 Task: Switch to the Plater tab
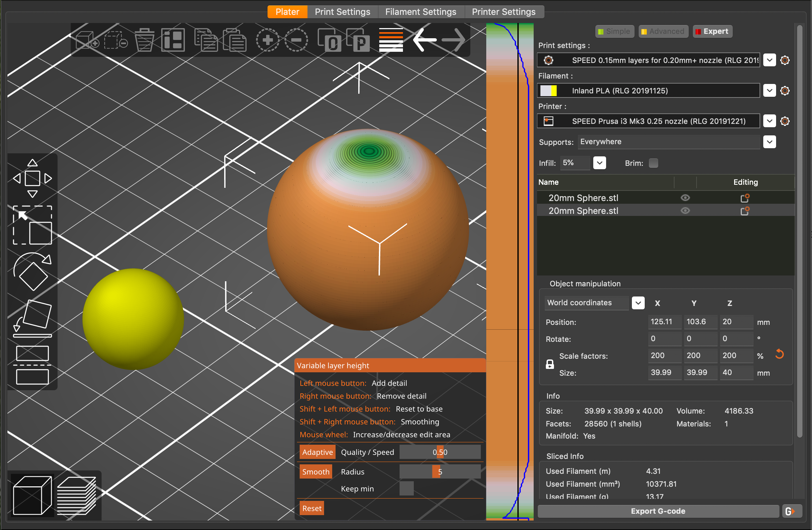(x=287, y=12)
